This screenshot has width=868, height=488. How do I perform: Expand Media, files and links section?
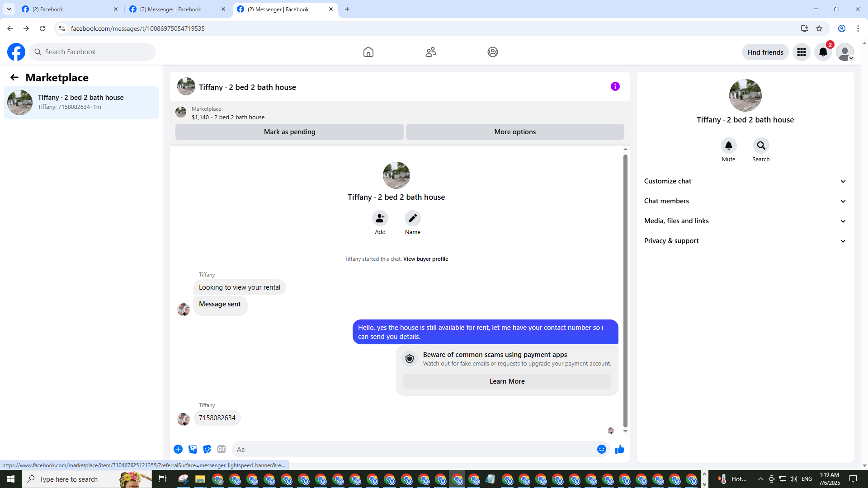tap(745, 221)
